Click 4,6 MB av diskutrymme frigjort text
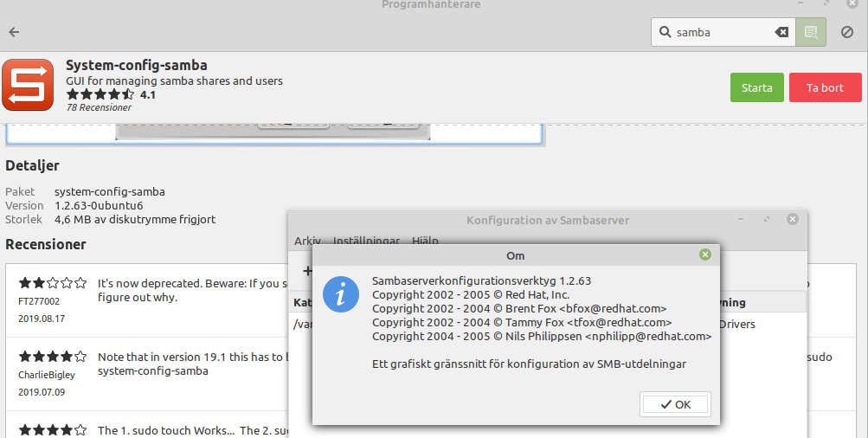Screen dimensions: 868x438 135,219
